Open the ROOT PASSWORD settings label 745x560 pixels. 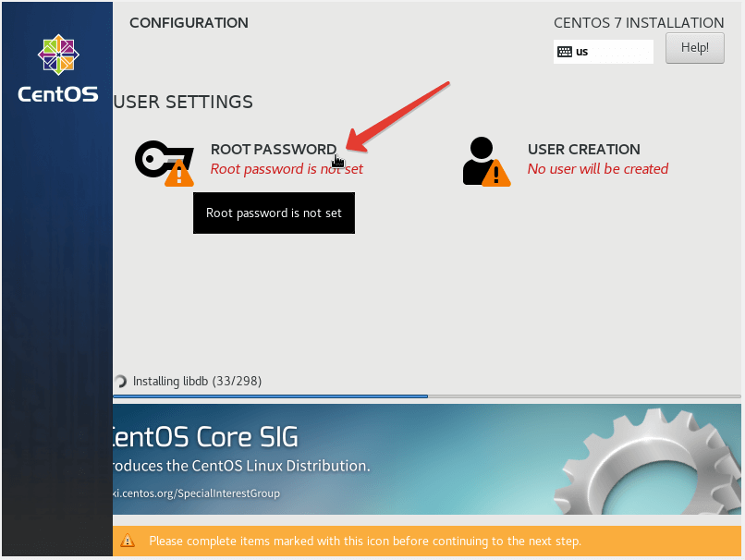[273, 149]
